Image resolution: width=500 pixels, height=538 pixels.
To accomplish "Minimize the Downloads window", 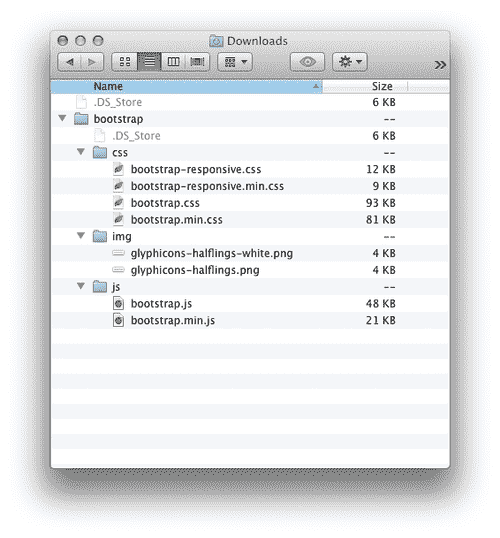I will click(80, 41).
